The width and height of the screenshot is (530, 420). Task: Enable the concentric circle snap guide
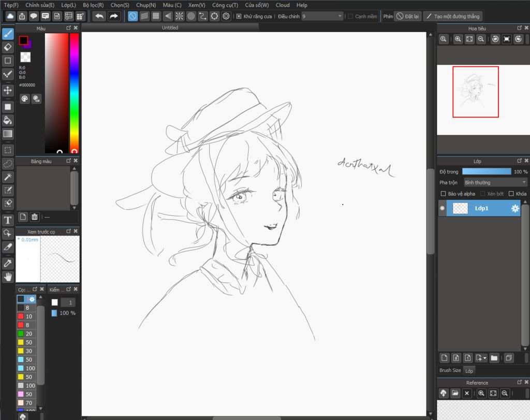[x=191, y=16]
